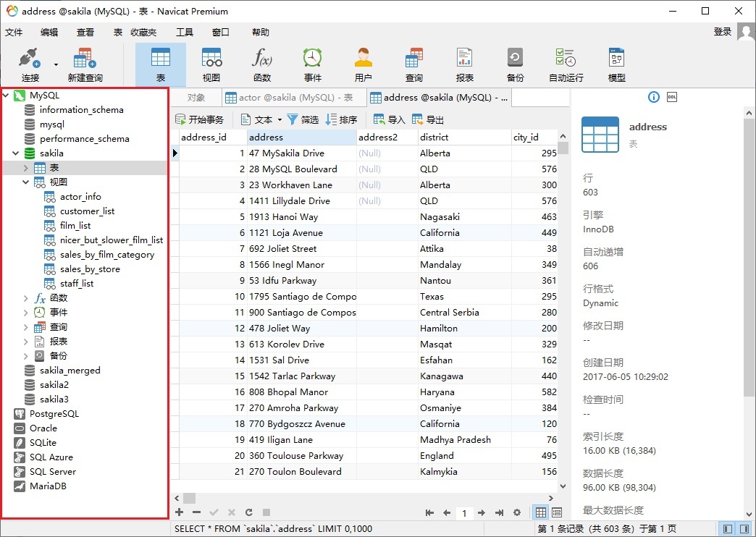Open the 查询 (Query) toolbar button
756x537 pixels.
[x=413, y=65]
